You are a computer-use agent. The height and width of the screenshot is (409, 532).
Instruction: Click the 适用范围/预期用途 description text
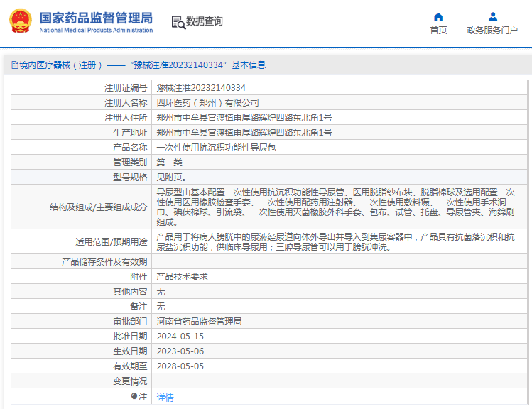tap(335, 242)
